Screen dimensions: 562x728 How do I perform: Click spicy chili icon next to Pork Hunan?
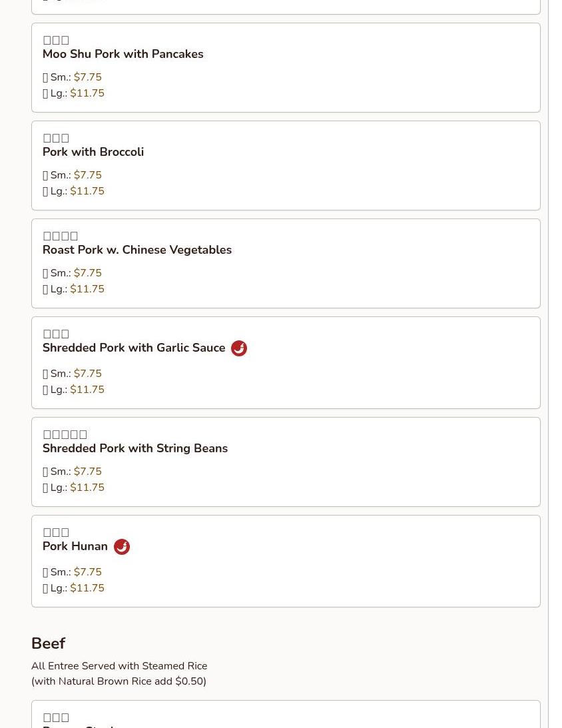click(x=122, y=546)
